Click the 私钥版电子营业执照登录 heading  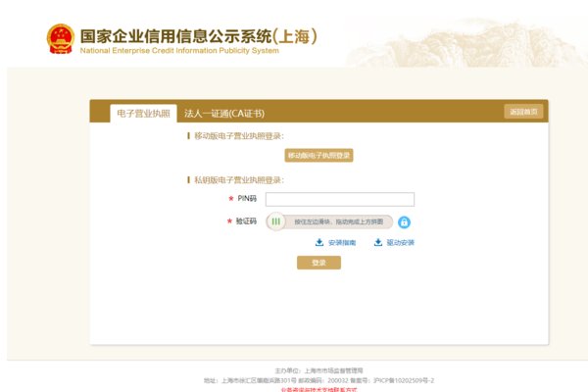pos(239,180)
